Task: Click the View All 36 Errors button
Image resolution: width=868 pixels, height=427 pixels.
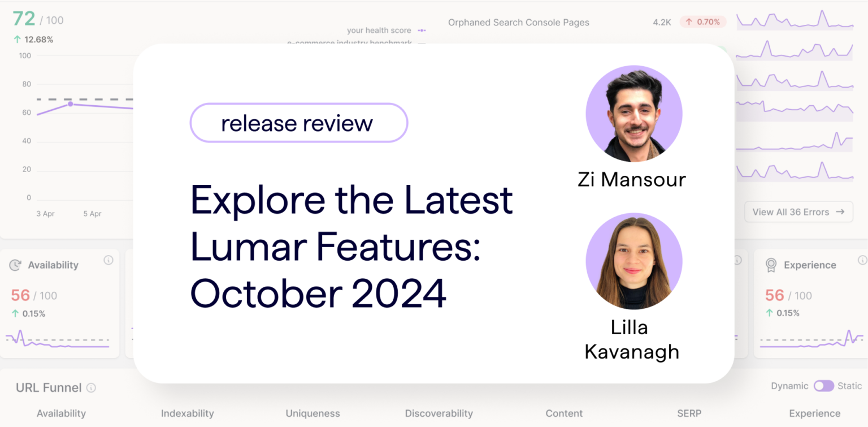Action: coord(798,212)
